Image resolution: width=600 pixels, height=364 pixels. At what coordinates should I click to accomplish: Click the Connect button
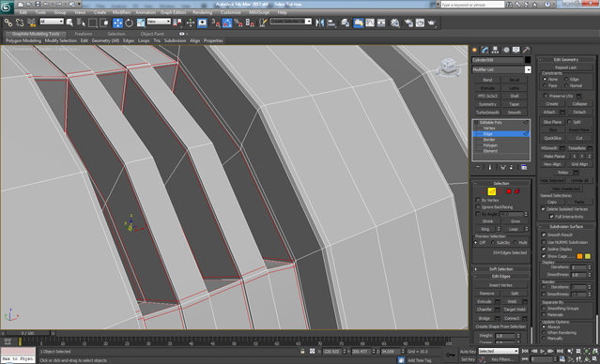(512, 318)
